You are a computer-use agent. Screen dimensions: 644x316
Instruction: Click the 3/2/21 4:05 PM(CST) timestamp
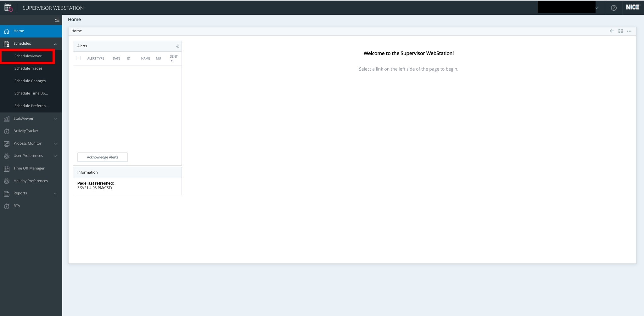coord(94,188)
